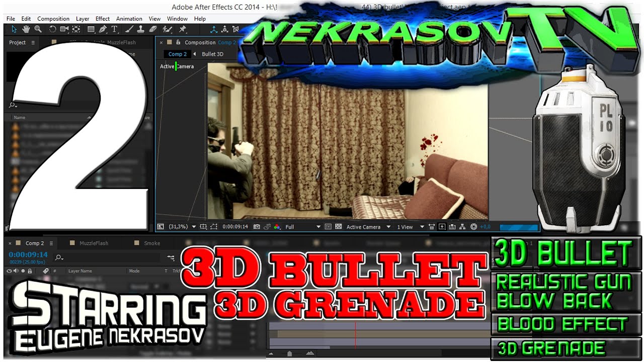Screen dimensions: 644x362
Task: Click the Reset Exposure icon
Action: pos(473,227)
